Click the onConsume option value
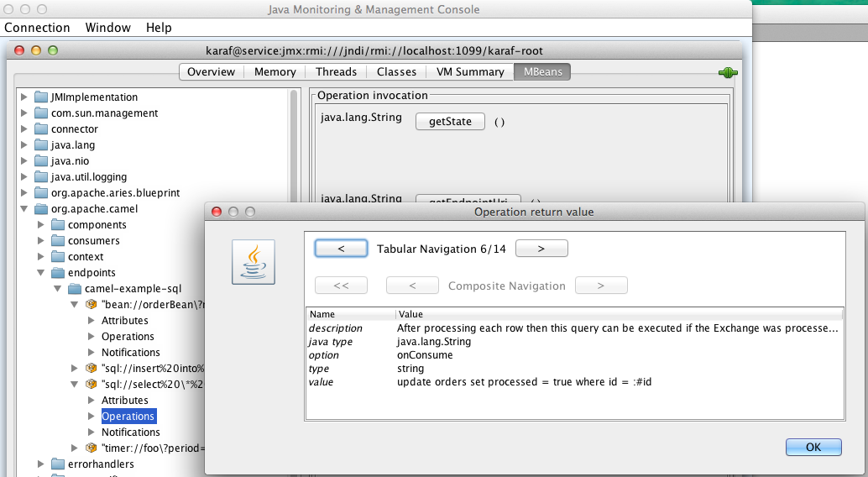Screen dimensions: 868x477 click(425, 355)
